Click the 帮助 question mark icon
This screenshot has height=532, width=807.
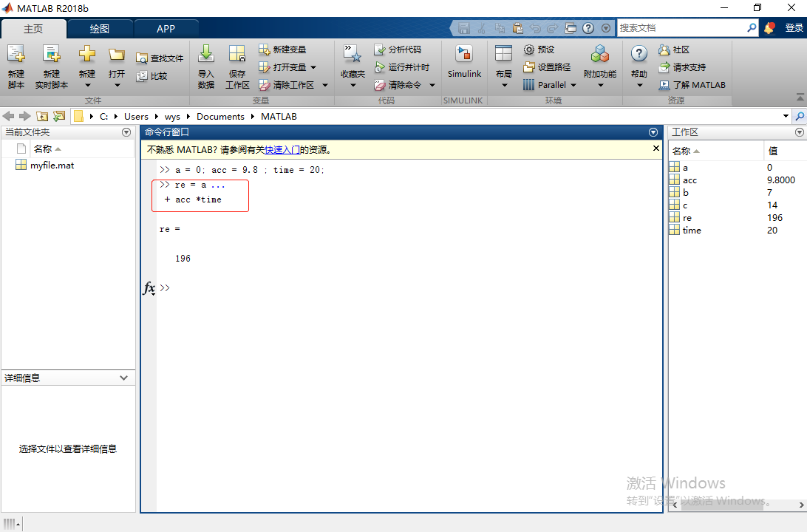[639, 53]
